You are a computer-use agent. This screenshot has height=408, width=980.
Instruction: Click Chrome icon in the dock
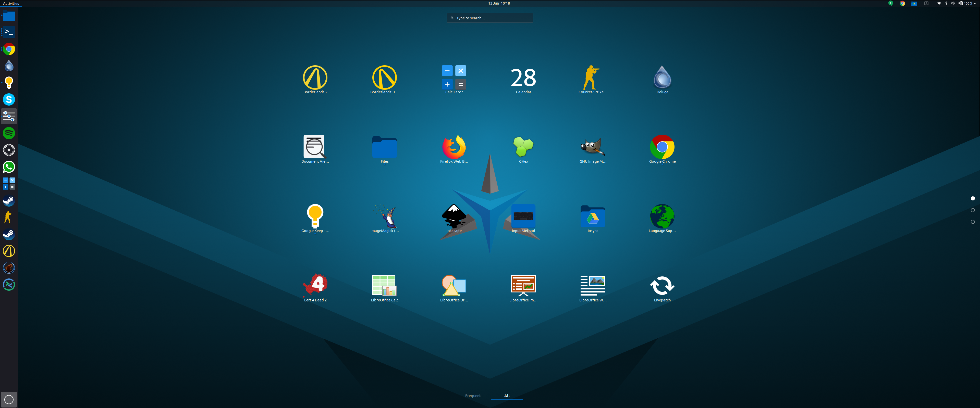click(9, 49)
